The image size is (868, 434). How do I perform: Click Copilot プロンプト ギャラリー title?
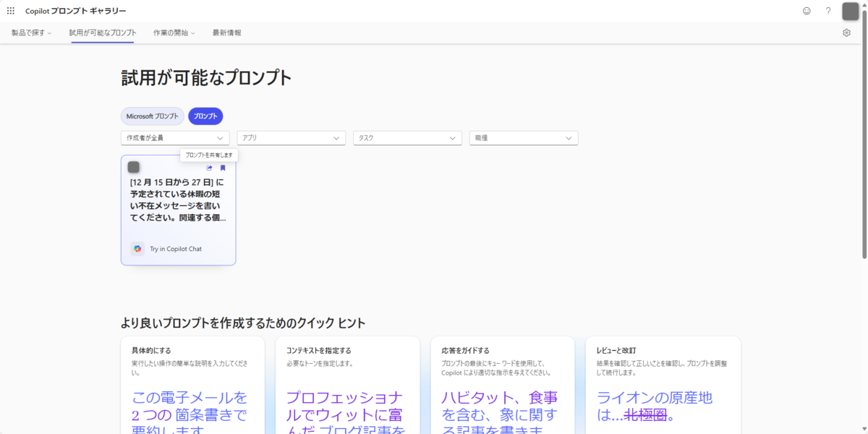click(75, 11)
